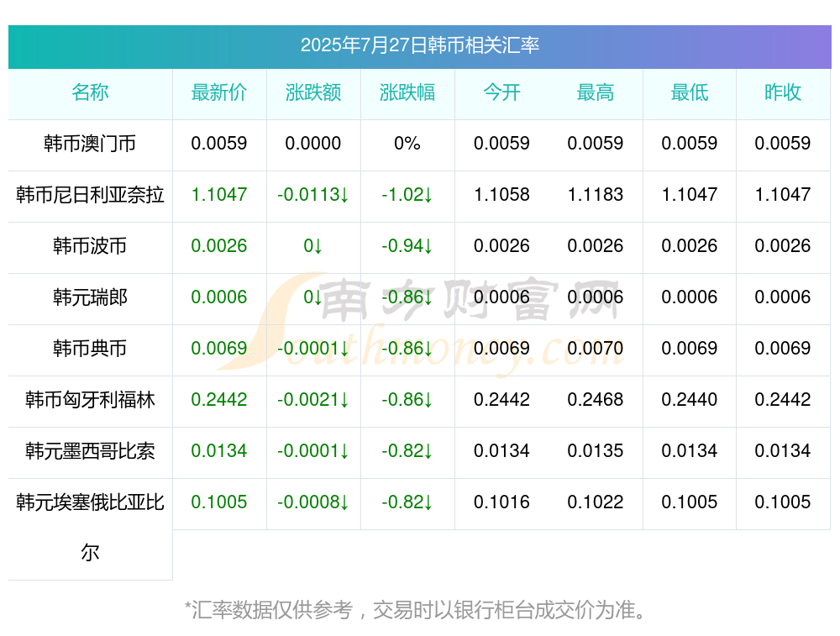Click the 韩币尼日利亚奈拉 row name

pos(90,195)
